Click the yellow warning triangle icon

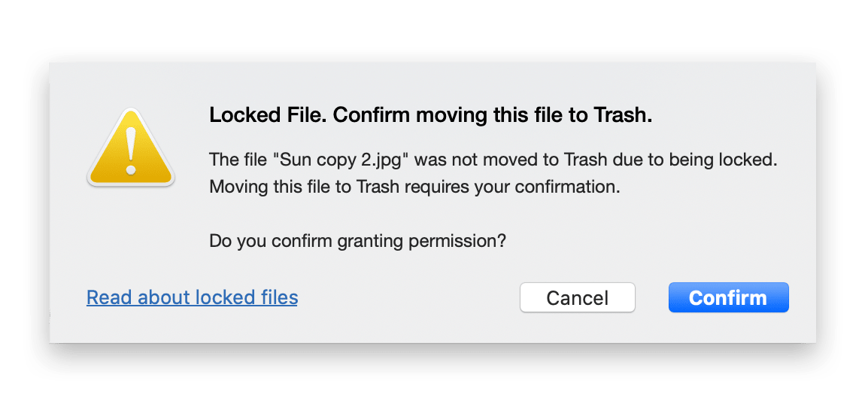pyautogui.click(x=131, y=148)
